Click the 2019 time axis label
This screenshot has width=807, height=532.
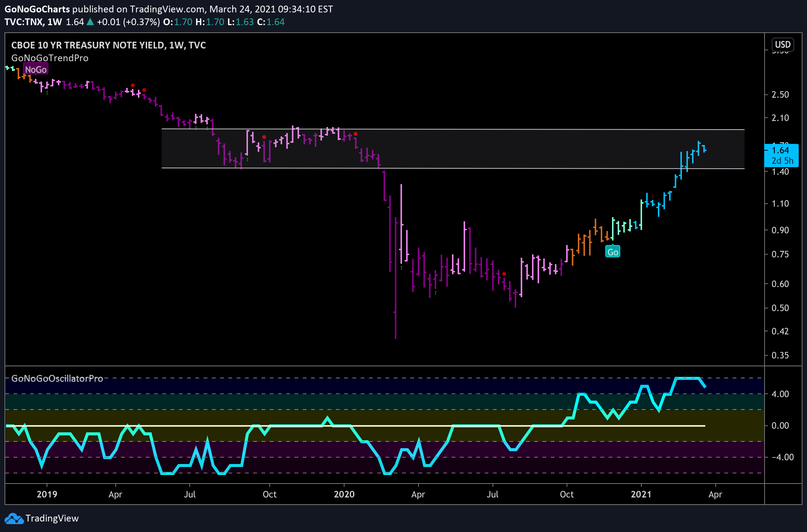(x=47, y=494)
